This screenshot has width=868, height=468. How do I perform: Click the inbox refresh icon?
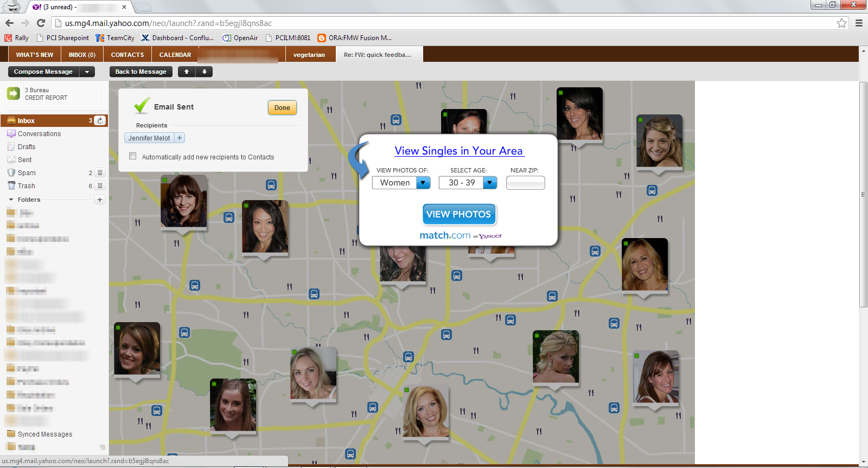tap(100, 120)
